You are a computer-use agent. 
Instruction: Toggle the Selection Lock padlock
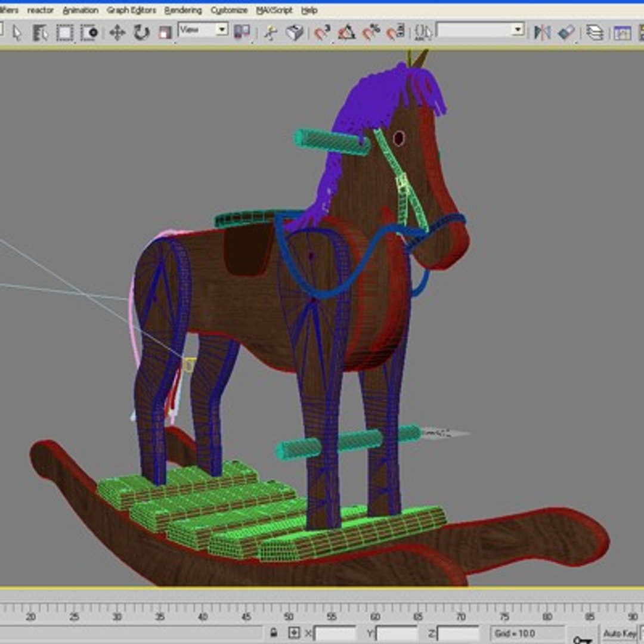pyautogui.click(x=274, y=633)
